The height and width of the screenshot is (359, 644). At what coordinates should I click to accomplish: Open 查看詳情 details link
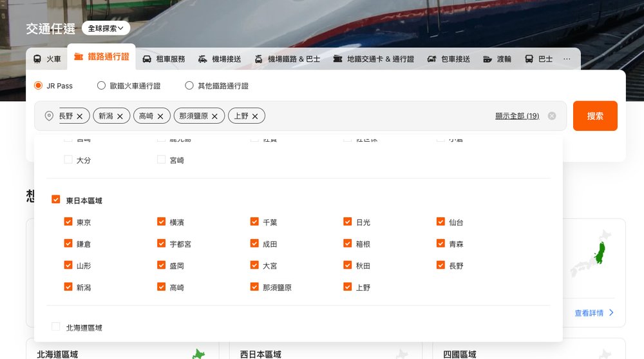coord(594,313)
